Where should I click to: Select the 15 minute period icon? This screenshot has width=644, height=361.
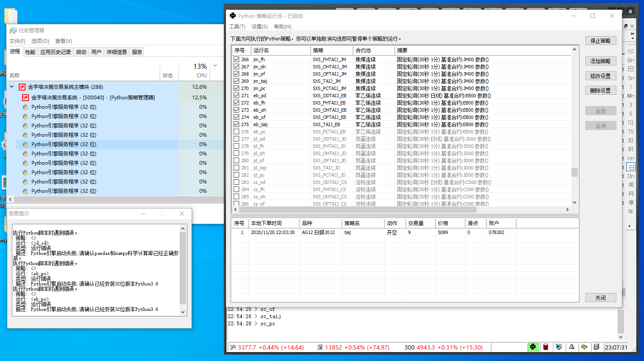(x=631, y=132)
